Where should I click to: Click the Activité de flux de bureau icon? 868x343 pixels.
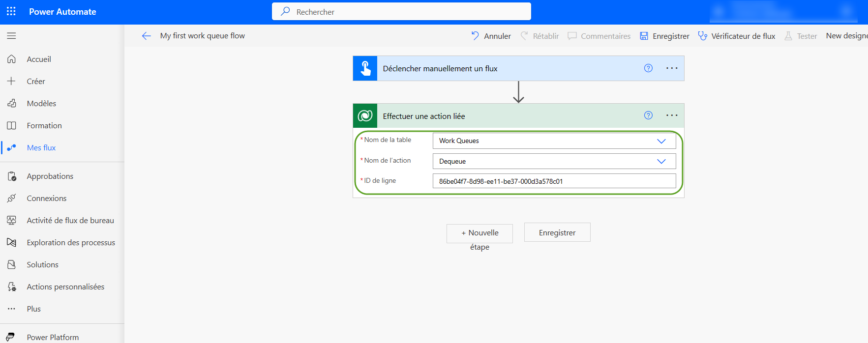(12, 220)
